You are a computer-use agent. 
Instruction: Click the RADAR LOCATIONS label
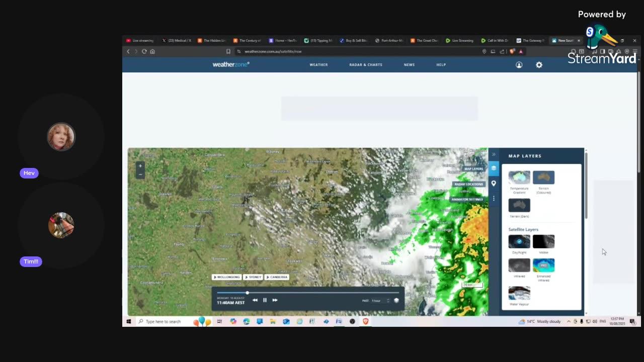[x=468, y=184]
